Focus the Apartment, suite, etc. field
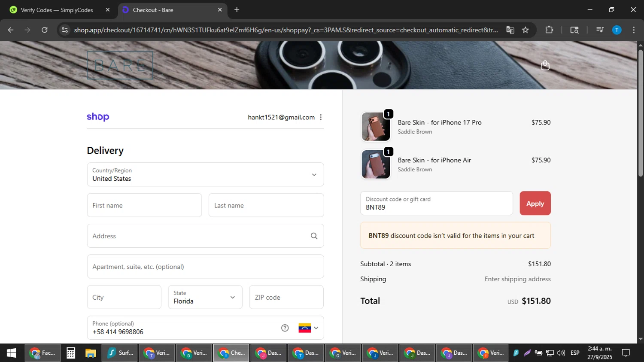Image resolution: width=644 pixels, height=362 pixels. point(205,267)
